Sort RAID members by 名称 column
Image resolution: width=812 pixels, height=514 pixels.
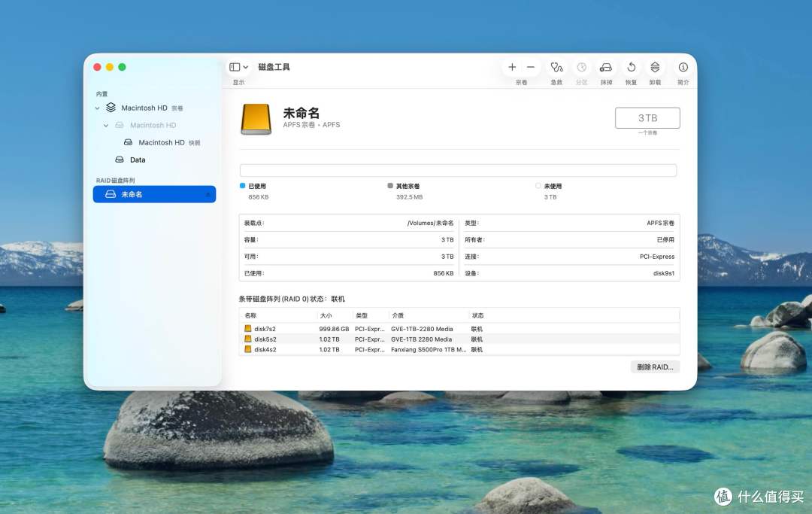[x=279, y=315]
